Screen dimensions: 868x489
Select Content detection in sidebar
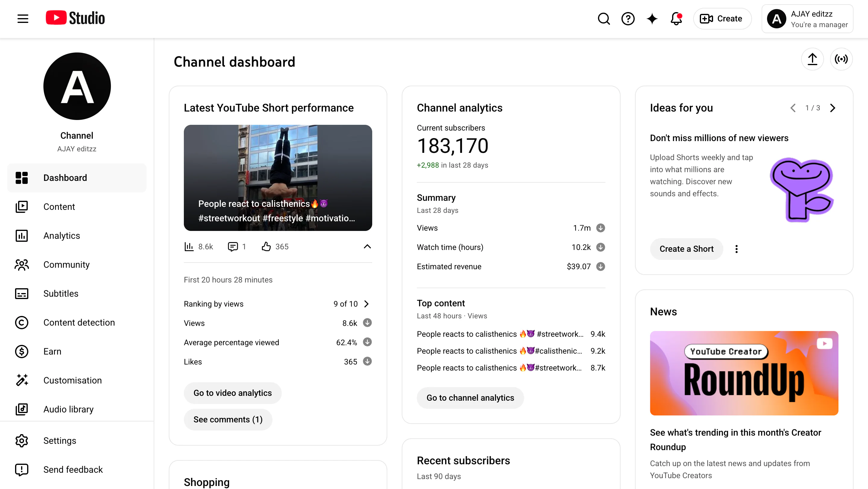pos(79,323)
